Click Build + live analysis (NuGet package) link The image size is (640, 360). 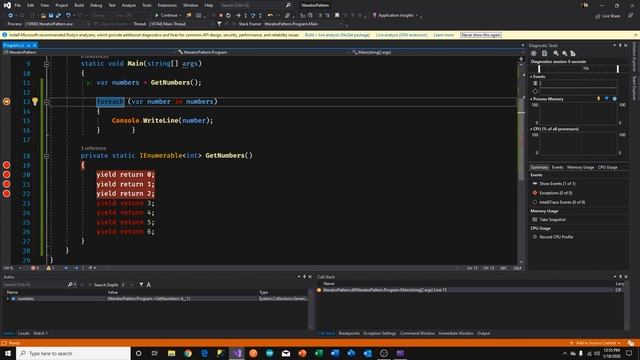point(337,35)
